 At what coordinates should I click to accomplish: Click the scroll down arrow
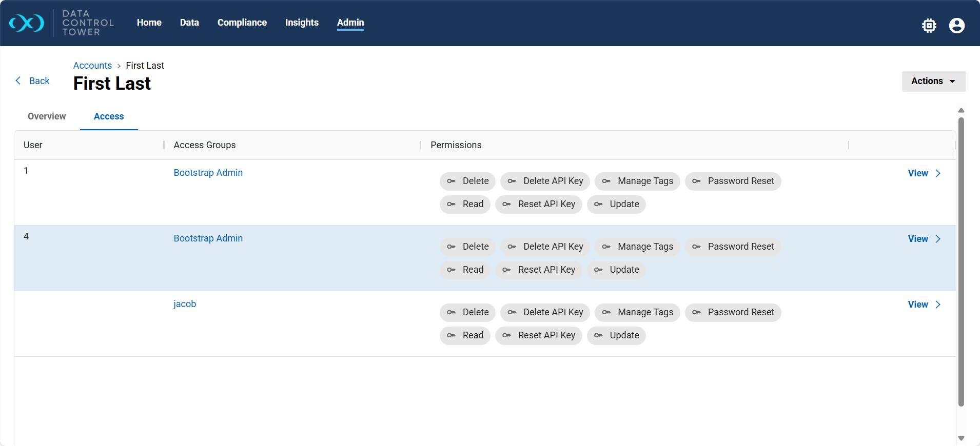[961, 438]
